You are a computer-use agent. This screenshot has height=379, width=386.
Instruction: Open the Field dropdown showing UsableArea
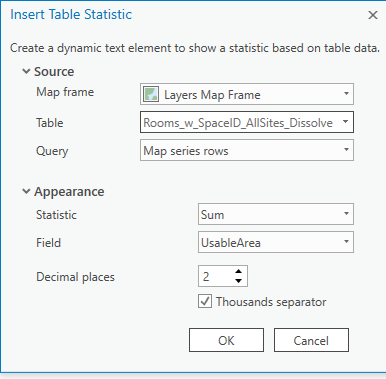[x=276, y=242]
